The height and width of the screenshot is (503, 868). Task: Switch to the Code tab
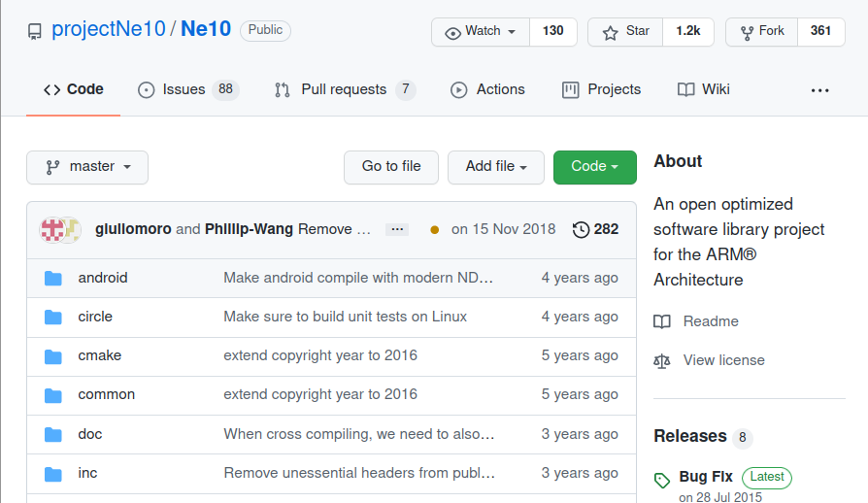74,89
